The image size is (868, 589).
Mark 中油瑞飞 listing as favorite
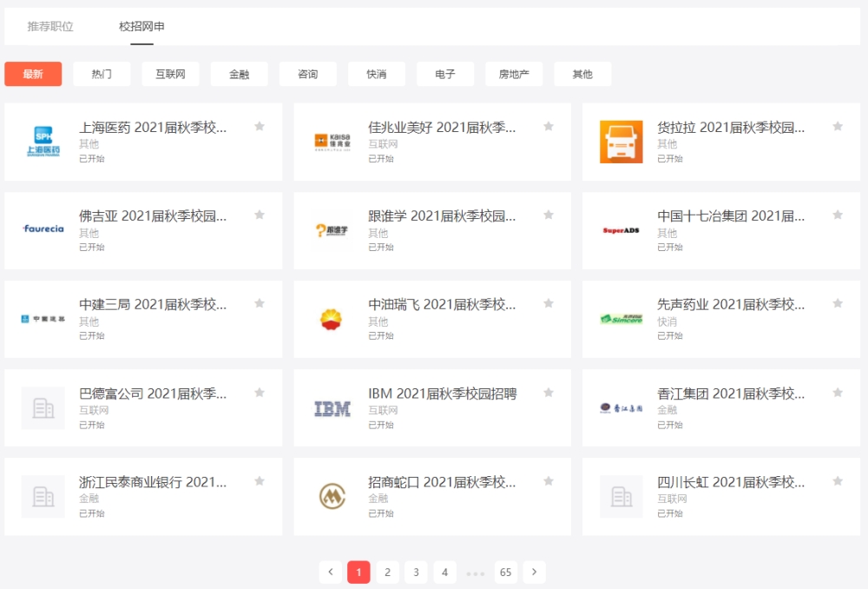[x=549, y=303]
